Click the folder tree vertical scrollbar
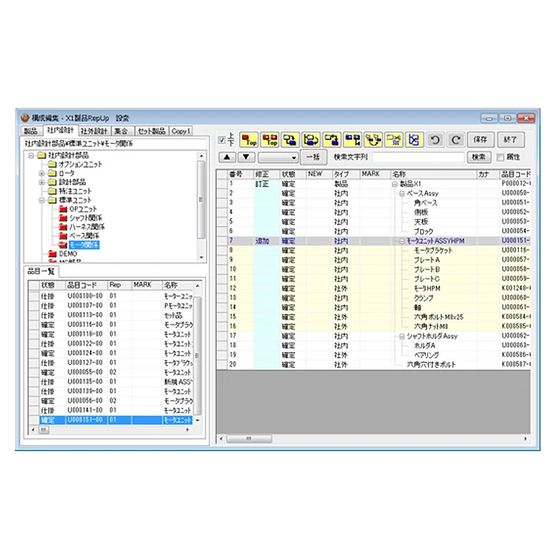This screenshot has height=560, width=560. [201, 206]
